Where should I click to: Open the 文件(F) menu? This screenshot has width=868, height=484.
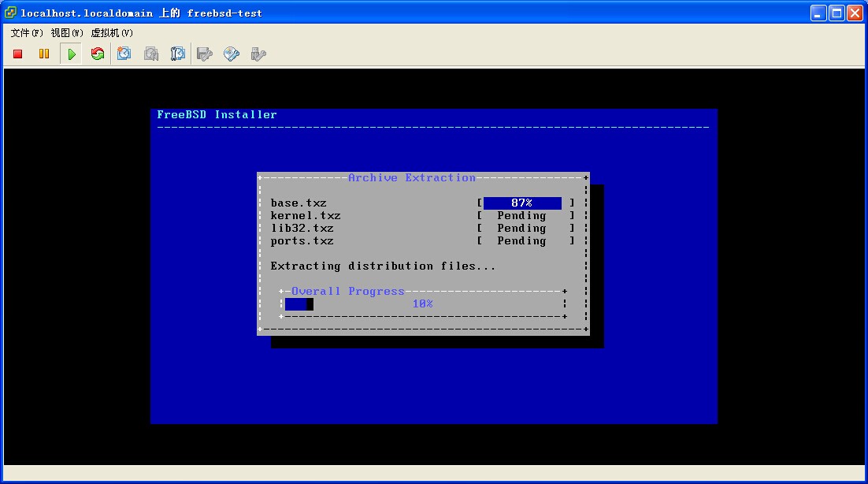point(27,32)
